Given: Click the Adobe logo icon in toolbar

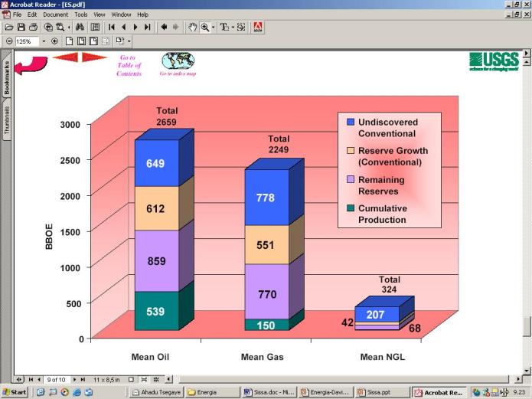Looking at the screenshot, I should pos(258,27).
